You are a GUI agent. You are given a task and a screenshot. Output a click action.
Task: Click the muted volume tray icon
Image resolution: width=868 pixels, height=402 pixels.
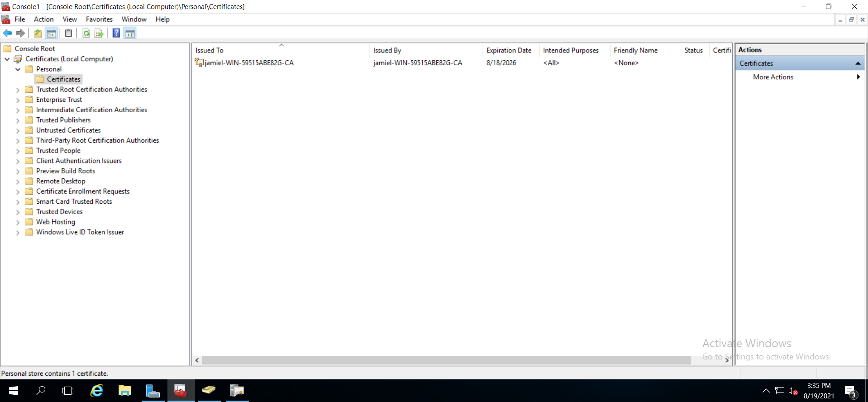[793, 391]
